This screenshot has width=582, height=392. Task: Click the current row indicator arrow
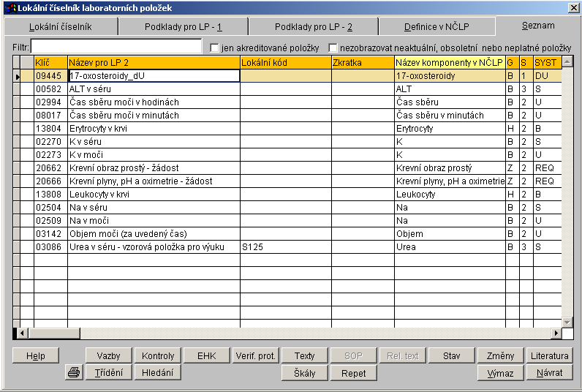coord(17,76)
